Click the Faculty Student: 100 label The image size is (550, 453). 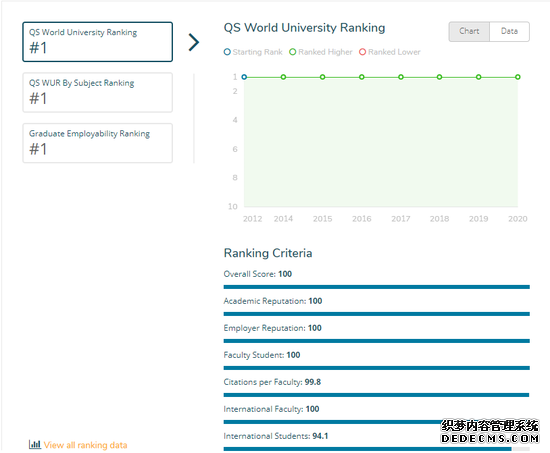[262, 355]
